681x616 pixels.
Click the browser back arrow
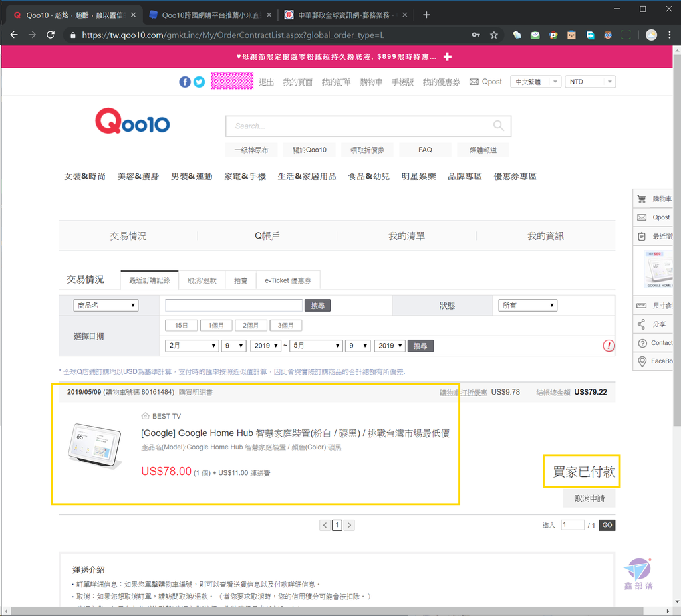[x=14, y=35]
